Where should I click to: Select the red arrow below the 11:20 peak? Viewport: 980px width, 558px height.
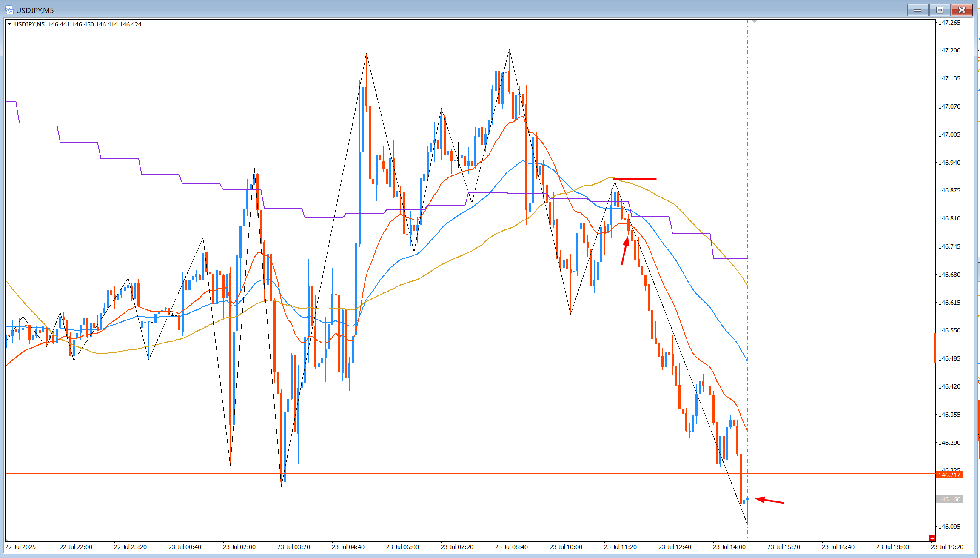(624, 251)
